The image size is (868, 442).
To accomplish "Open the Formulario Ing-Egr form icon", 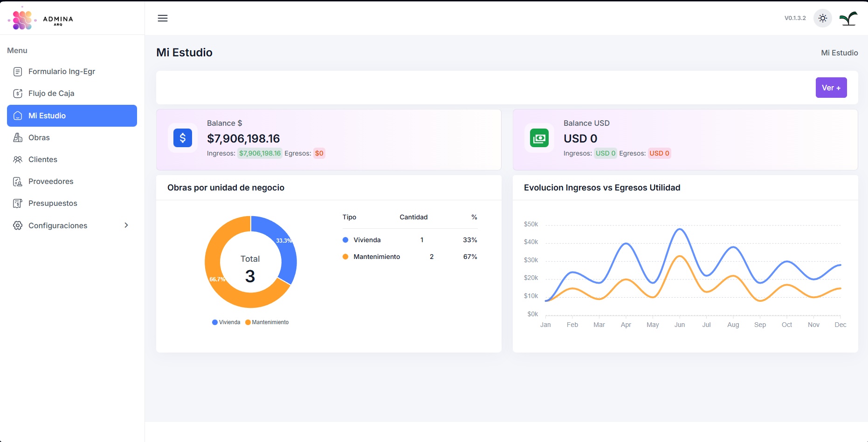I will tap(18, 71).
